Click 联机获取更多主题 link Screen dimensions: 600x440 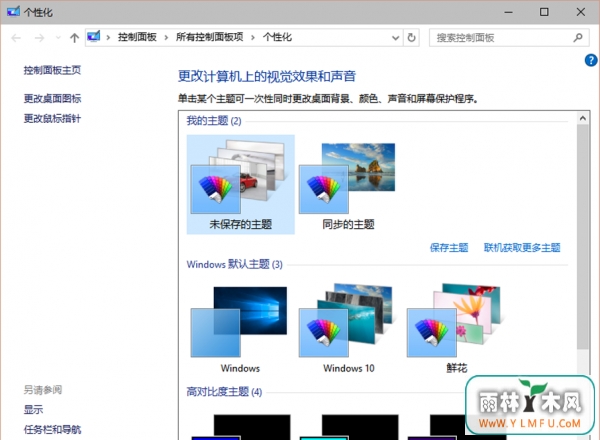522,248
